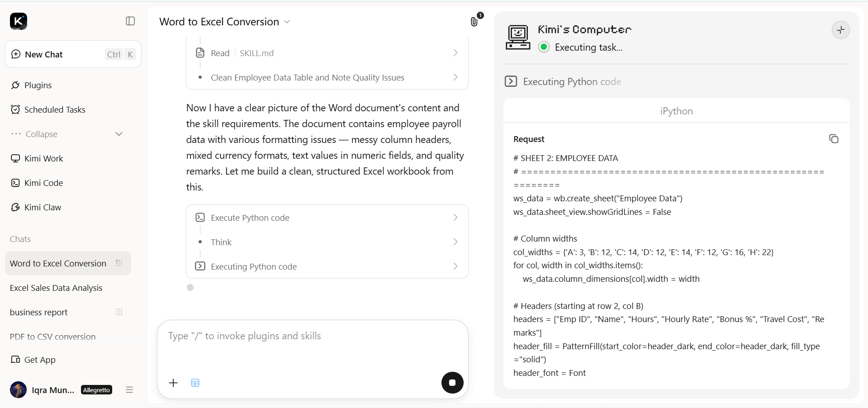Toggle the sidebar panel icon

click(130, 21)
